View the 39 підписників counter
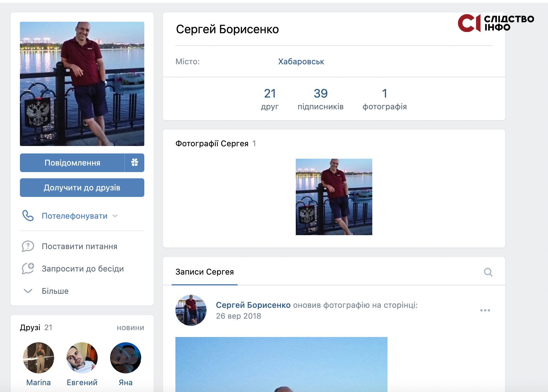548x392 pixels. point(320,99)
